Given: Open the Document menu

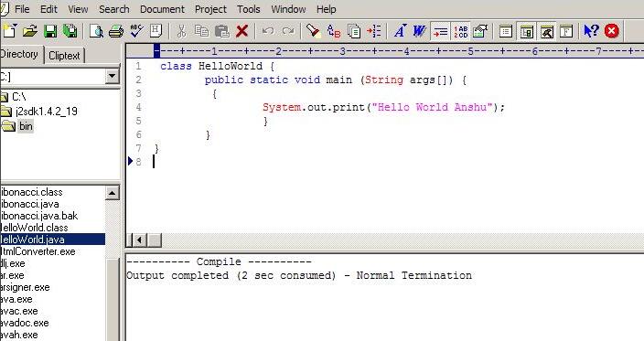Looking at the screenshot, I should pos(162,9).
